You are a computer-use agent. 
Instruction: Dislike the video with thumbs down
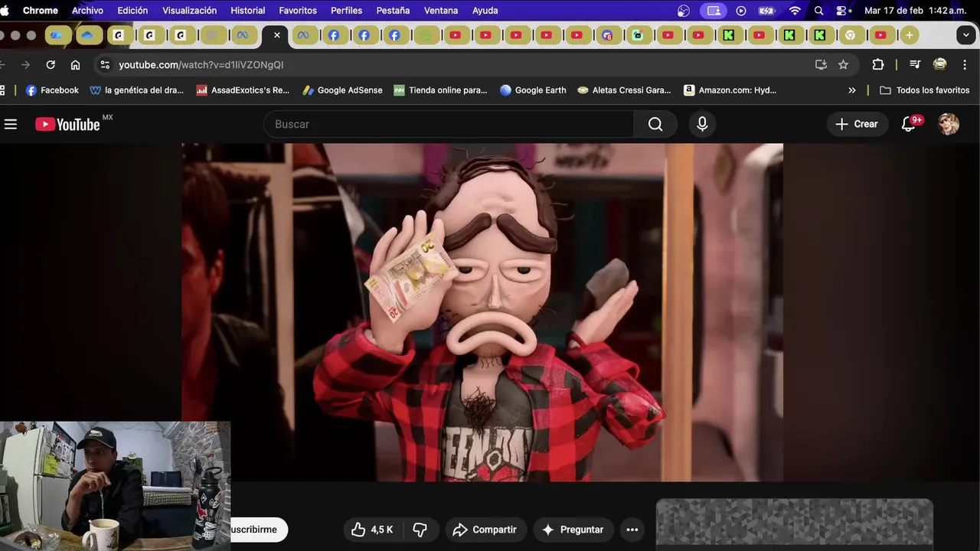click(420, 530)
